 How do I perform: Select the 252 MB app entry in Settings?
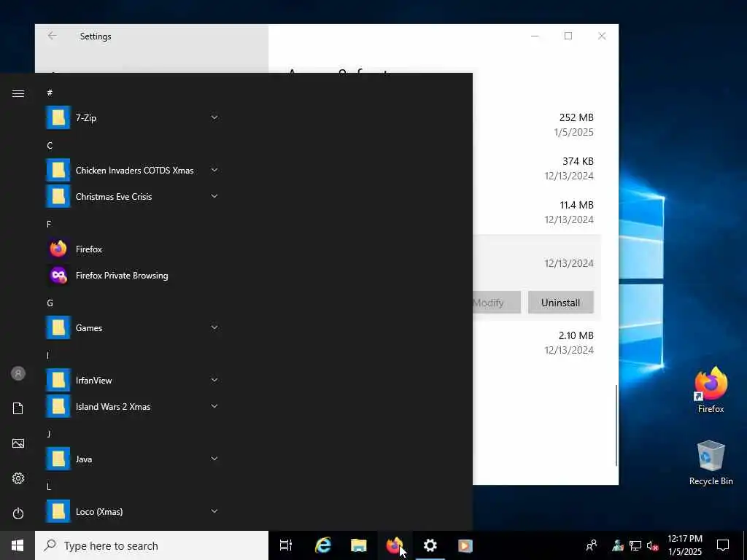tap(537, 125)
